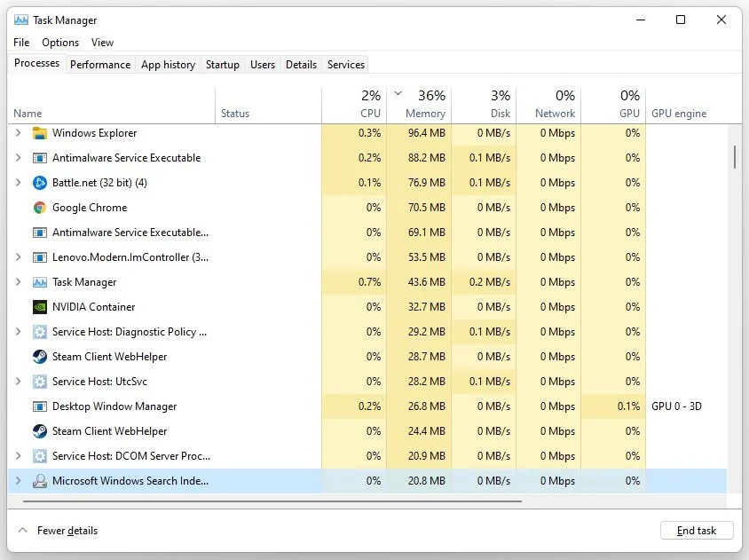Click the horizontal scrollbar thumb
Screen dimensions: 749x560
click(x=272, y=501)
